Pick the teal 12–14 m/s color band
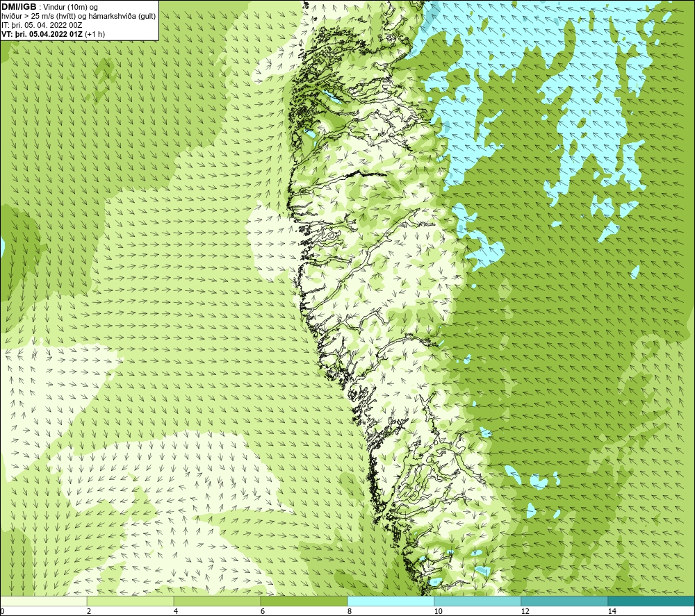This screenshot has height=616, width=695. pyautogui.click(x=564, y=601)
